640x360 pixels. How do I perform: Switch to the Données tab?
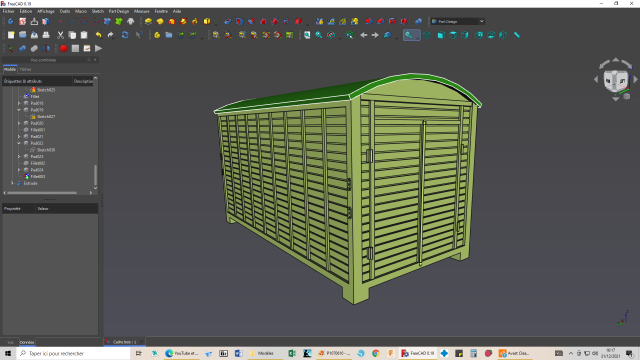(27, 342)
